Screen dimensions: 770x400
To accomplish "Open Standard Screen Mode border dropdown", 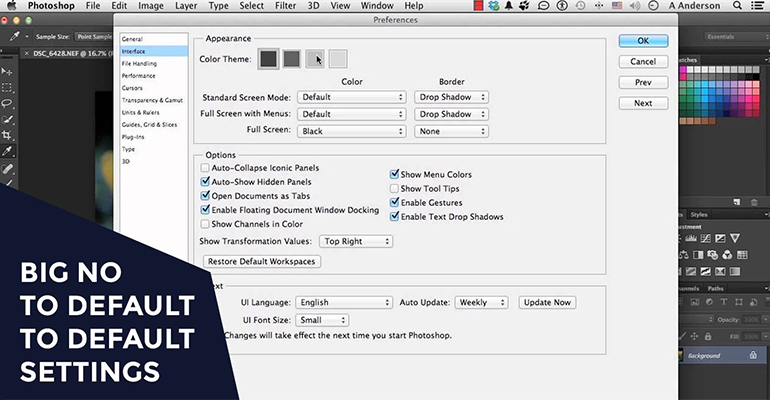I will pos(451,97).
